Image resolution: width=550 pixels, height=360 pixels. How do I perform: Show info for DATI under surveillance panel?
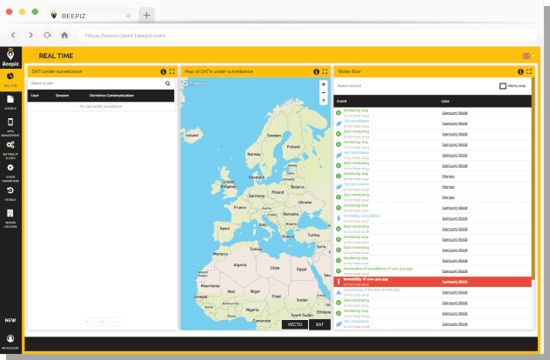click(x=163, y=72)
